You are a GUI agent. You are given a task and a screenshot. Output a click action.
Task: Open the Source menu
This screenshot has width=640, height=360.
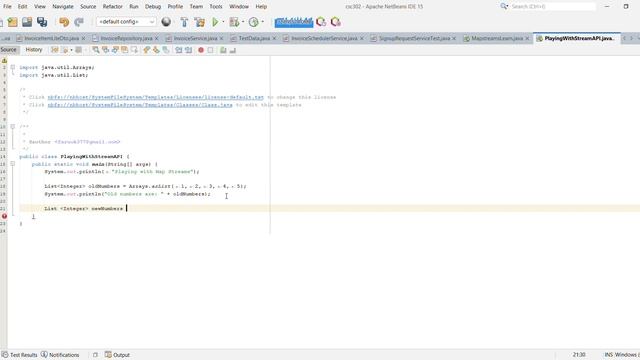pyautogui.click(x=88, y=7)
